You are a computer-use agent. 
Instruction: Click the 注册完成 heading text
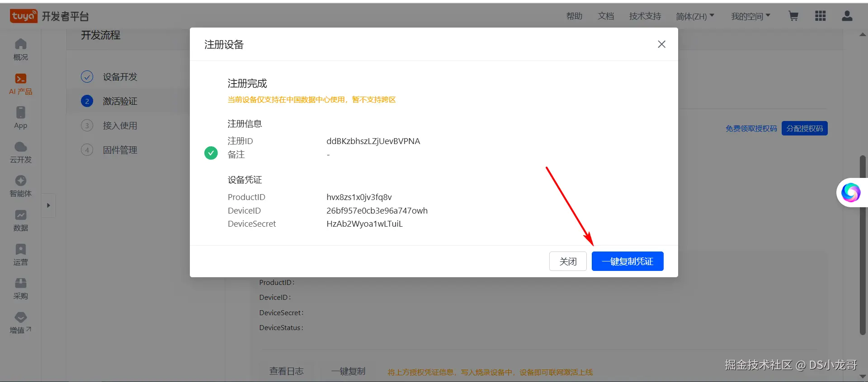tap(247, 84)
